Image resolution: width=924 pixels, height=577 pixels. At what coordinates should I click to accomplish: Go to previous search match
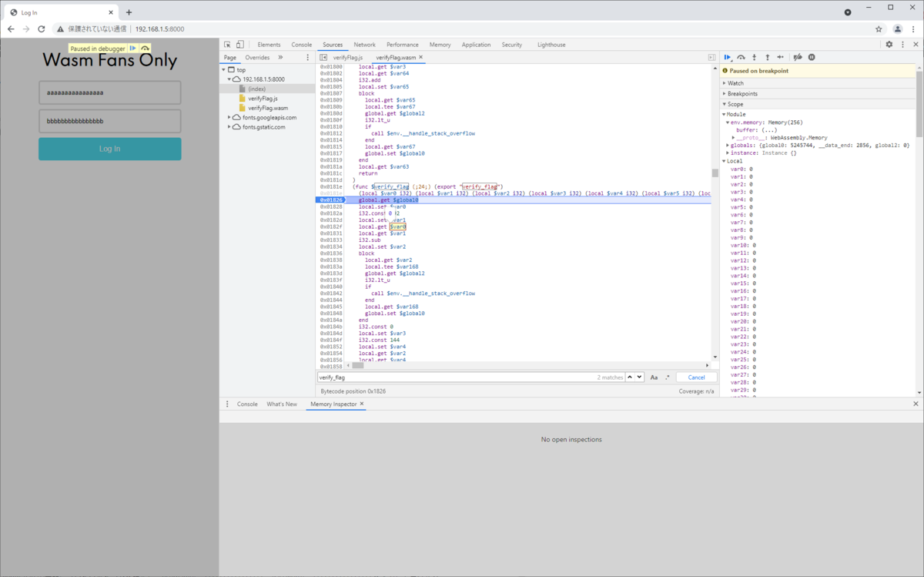pyautogui.click(x=629, y=377)
